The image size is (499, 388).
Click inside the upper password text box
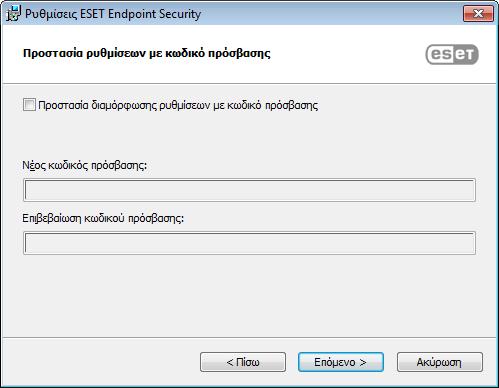pos(249,190)
